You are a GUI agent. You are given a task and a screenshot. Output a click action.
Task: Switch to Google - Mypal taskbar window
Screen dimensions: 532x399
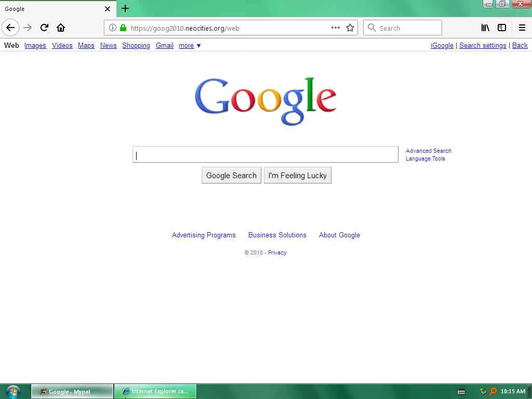[x=72, y=392]
